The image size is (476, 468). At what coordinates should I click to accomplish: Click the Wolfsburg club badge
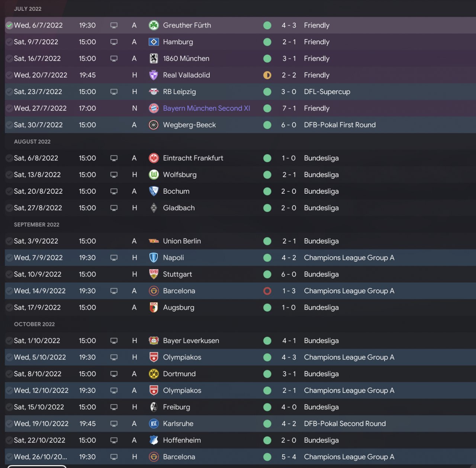(x=154, y=175)
